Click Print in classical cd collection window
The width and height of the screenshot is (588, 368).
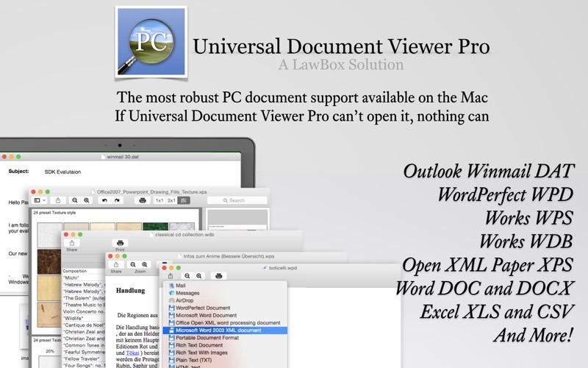tap(120, 243)
